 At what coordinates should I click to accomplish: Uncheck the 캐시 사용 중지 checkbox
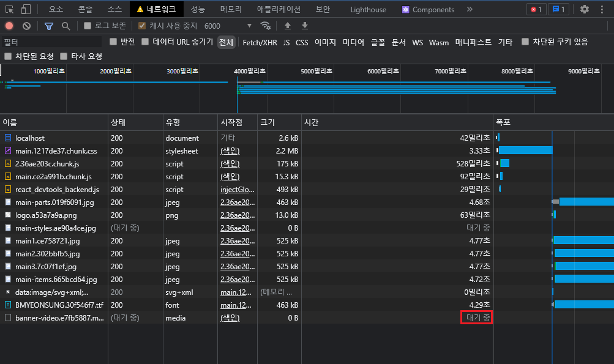(142, 26)
